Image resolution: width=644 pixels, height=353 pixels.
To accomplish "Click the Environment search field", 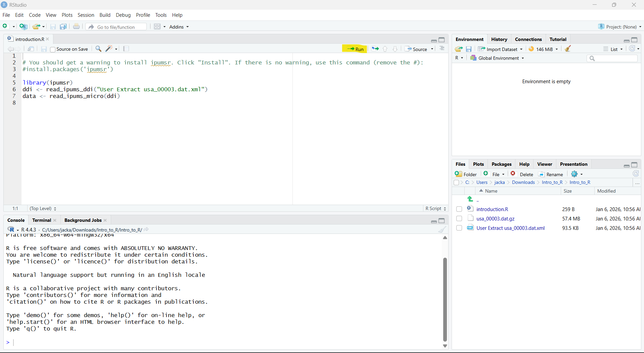I will [612, 58].
